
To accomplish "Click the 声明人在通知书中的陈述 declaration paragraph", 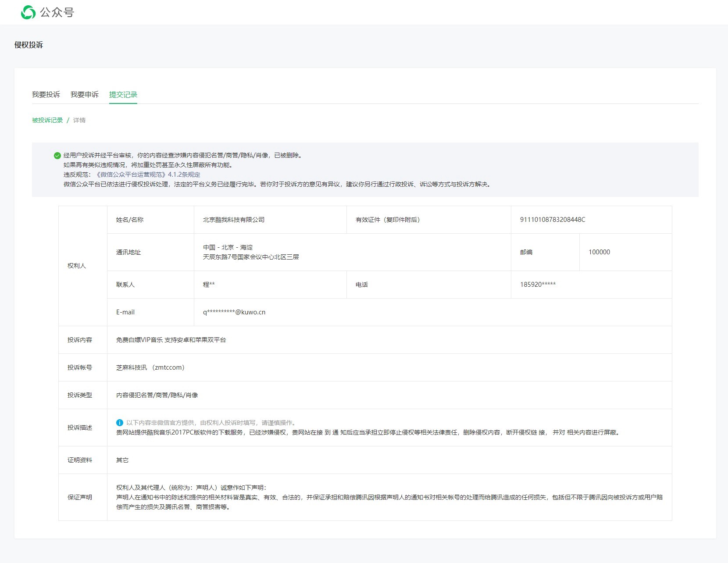I will point(389,502).
